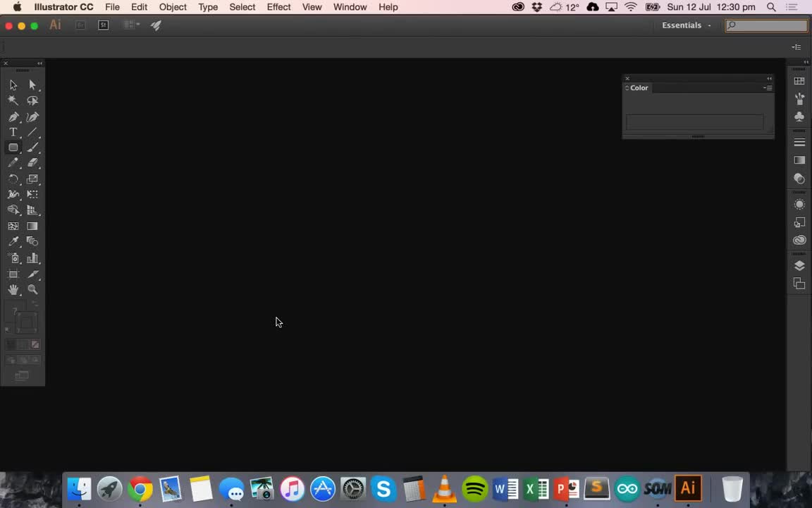The width and height of the screenshot is (812, 508).
Task: Select the Artboard tool
Action: [x=13, y=274]
